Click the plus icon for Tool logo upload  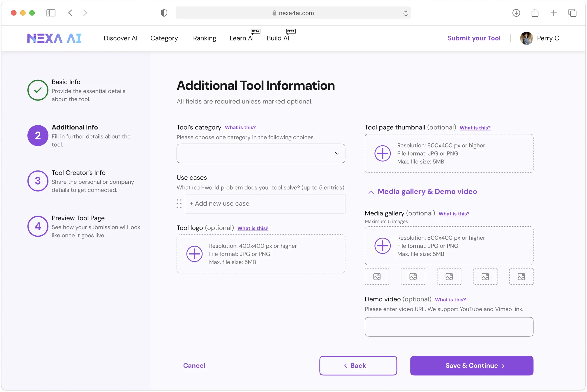coord(194,254)
